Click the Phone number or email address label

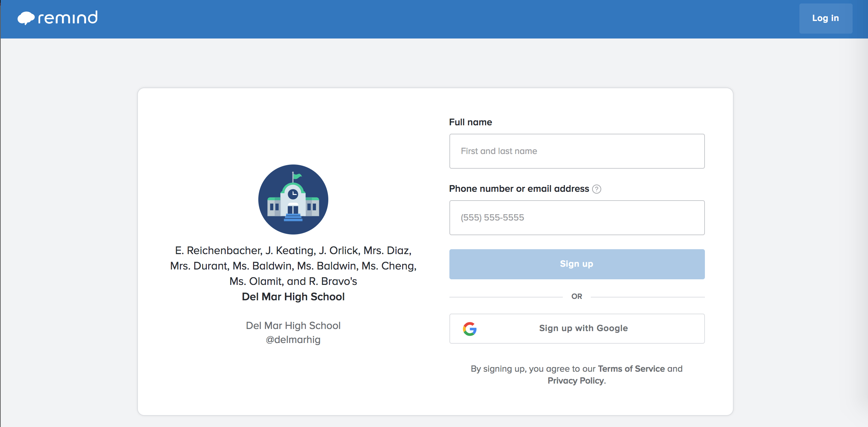519,189
